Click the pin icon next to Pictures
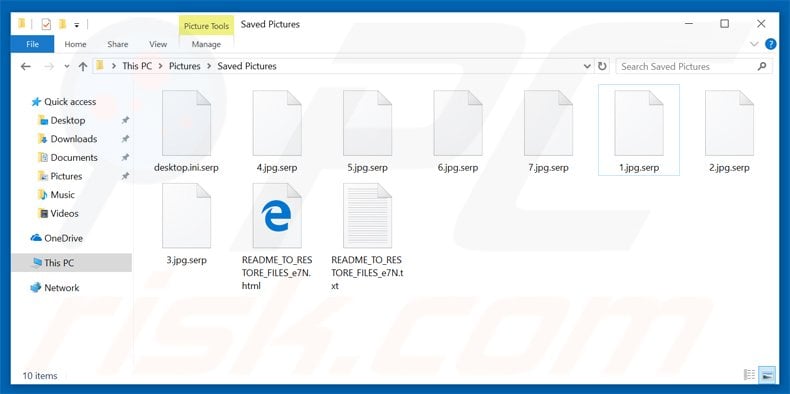This screenshot has width=790, height=394. [125, 176]
